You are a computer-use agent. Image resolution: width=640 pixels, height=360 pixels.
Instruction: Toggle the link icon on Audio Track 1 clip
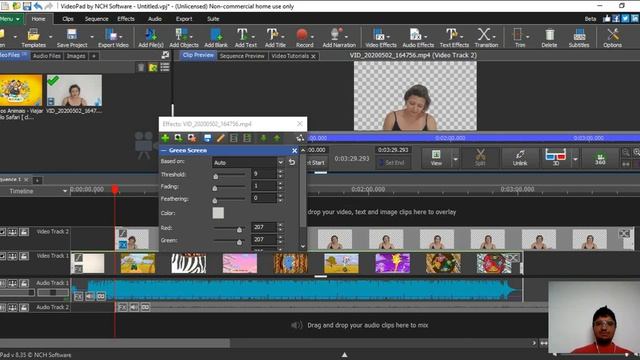pyautogui.click(x=101, y=296)
